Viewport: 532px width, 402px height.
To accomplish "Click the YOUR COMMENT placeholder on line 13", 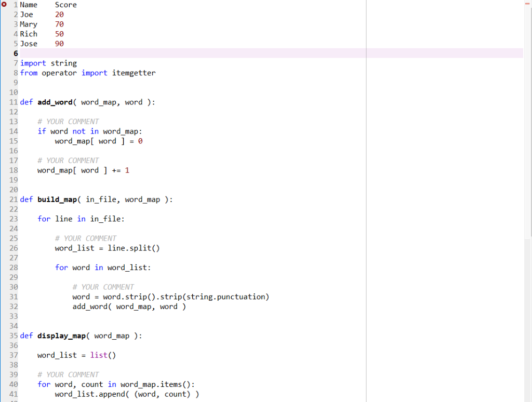I will coord(68,121).
